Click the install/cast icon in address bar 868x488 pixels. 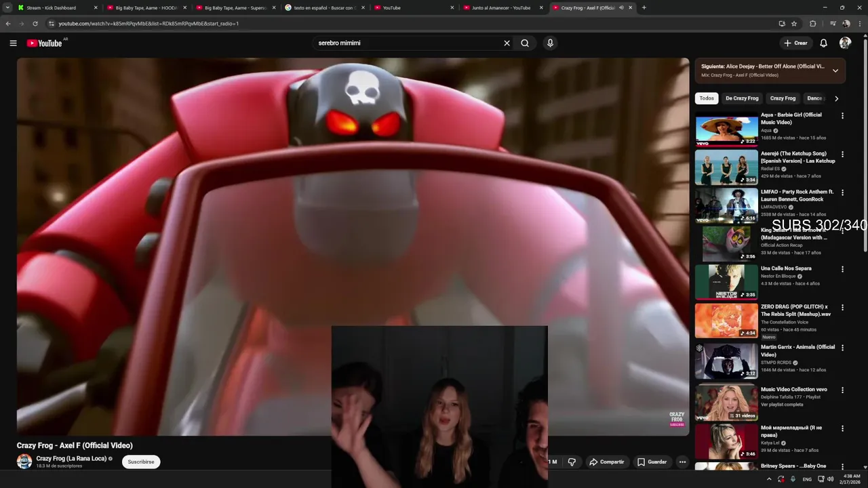(x=782, y=24)
